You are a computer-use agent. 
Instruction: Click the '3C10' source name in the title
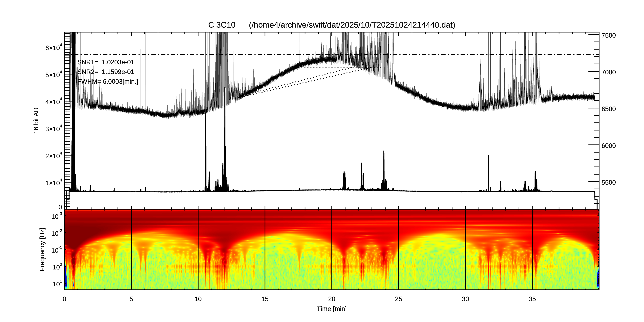226,25
